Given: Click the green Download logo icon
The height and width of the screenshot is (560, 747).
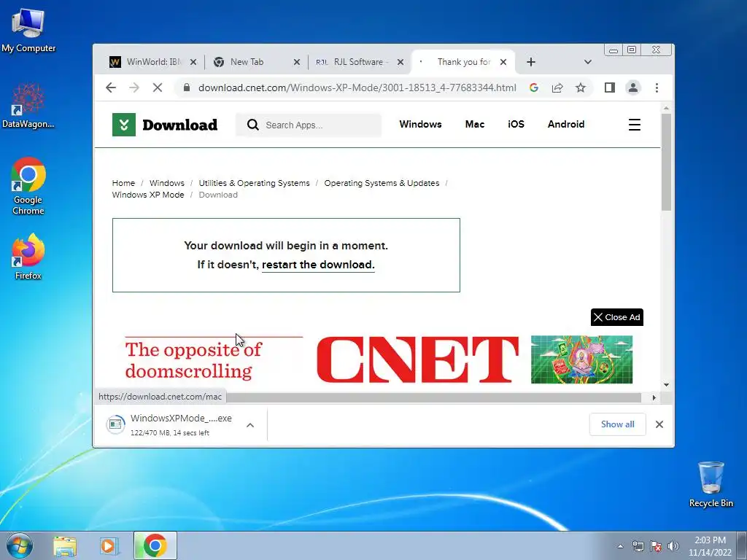Looking at the screenshot, I should click(x=124, y=125).
